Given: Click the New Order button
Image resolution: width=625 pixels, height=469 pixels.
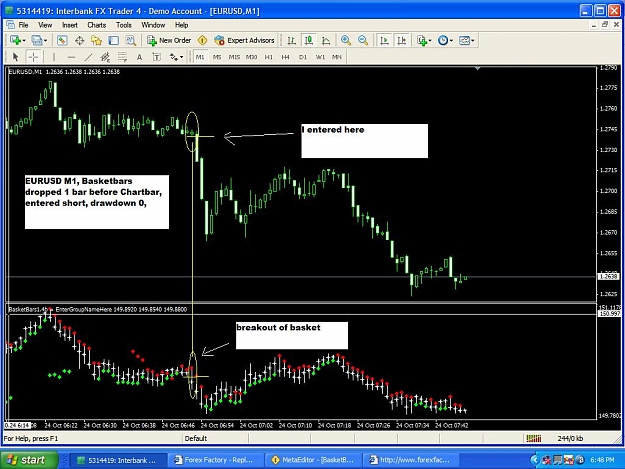Looking at the screenshot, I should pos(169,40).
